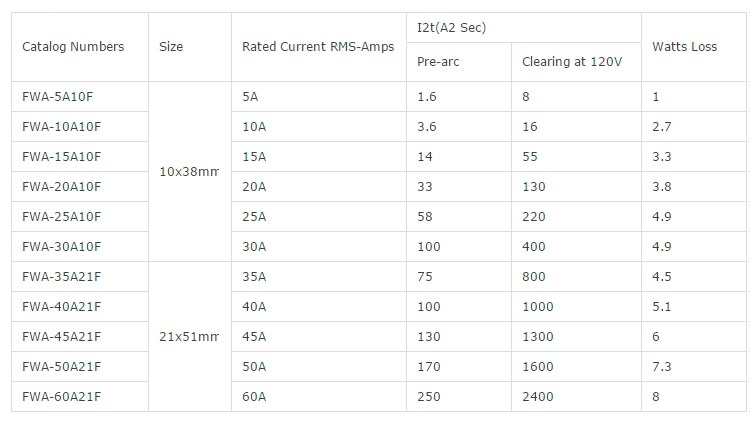Click the Pre-arc subheader
The width and height of the screenshot is (750, 423).
(435, 63)
